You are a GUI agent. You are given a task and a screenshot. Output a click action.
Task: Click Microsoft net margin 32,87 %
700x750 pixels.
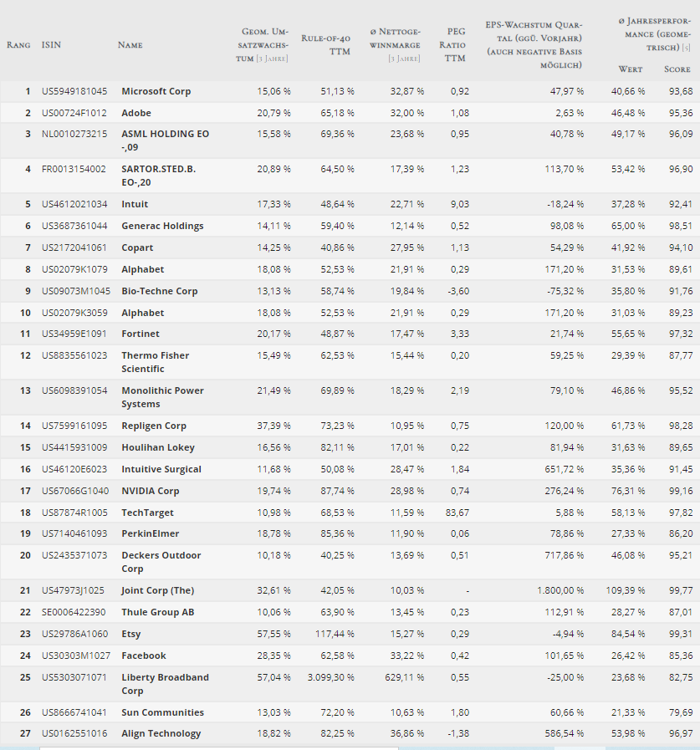tap(407, 91)
